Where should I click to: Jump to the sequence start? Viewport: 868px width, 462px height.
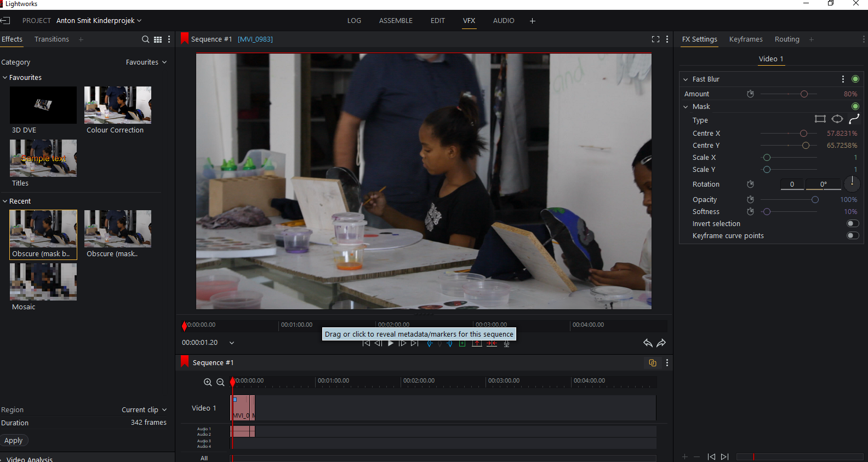point(366,343)
